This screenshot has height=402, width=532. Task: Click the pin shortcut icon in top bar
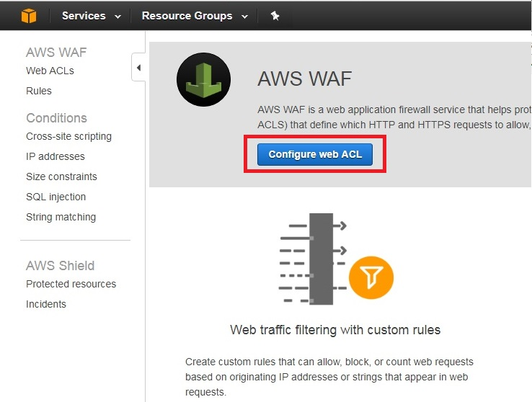(275, 16)
